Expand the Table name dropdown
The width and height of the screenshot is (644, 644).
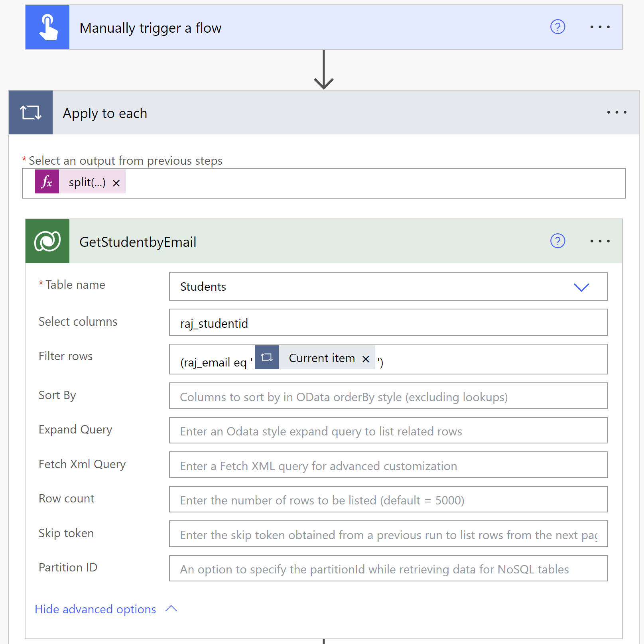pos(581,287)
